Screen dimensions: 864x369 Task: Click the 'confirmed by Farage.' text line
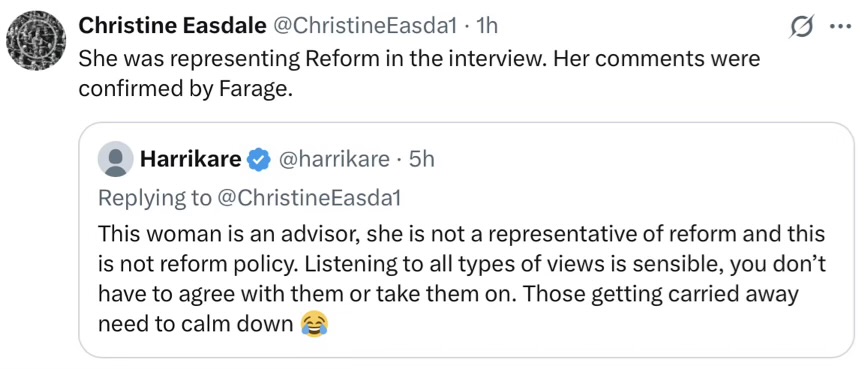tap(185, 89)
